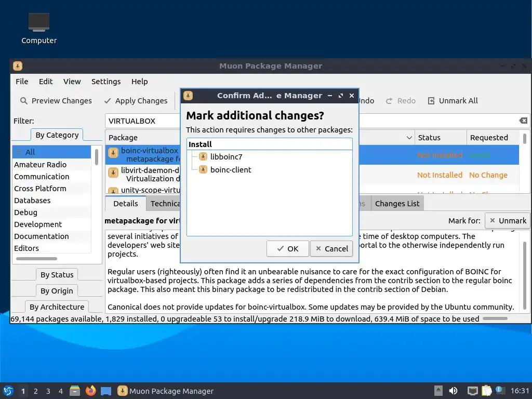532x399 pixels.
Task: Click the Status column header
Action: (x=441, y=137)
